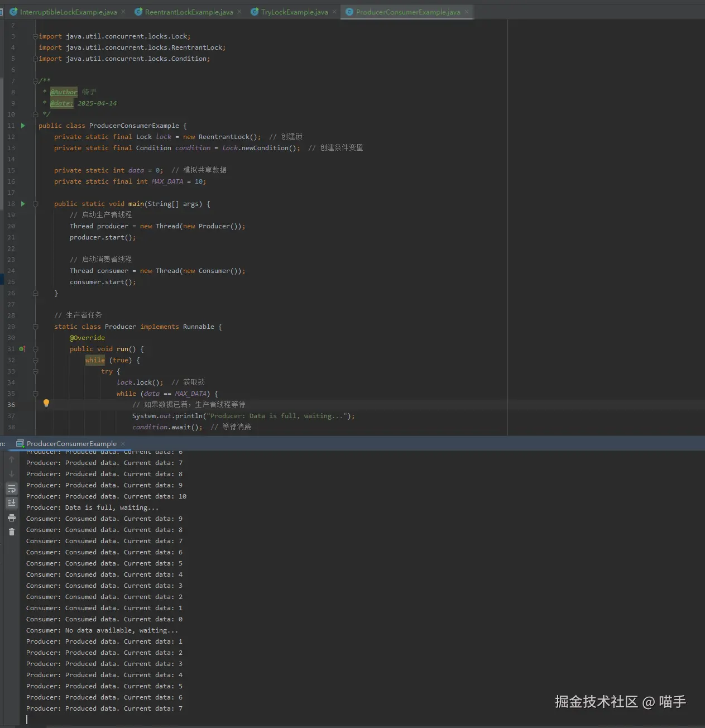
Task: Click the 'Consumer: Consumed data. Current data: 0' line
Action: point(104,619)
